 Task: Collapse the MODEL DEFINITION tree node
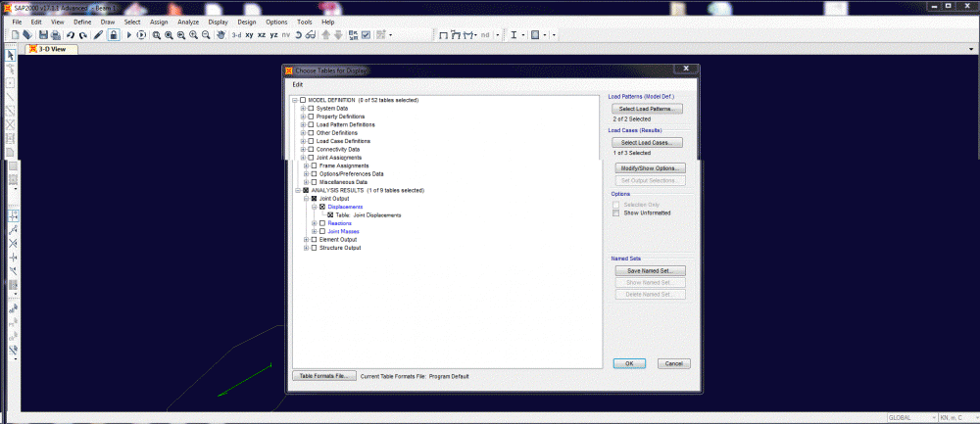click(295, 101)
